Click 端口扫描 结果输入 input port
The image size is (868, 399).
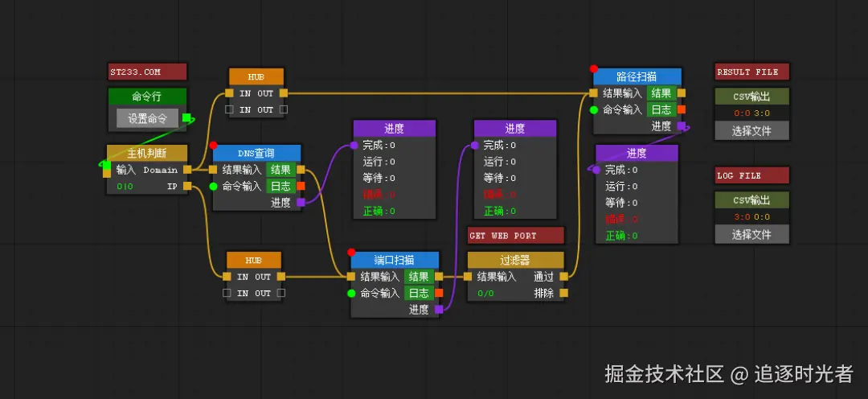[351, 277]
